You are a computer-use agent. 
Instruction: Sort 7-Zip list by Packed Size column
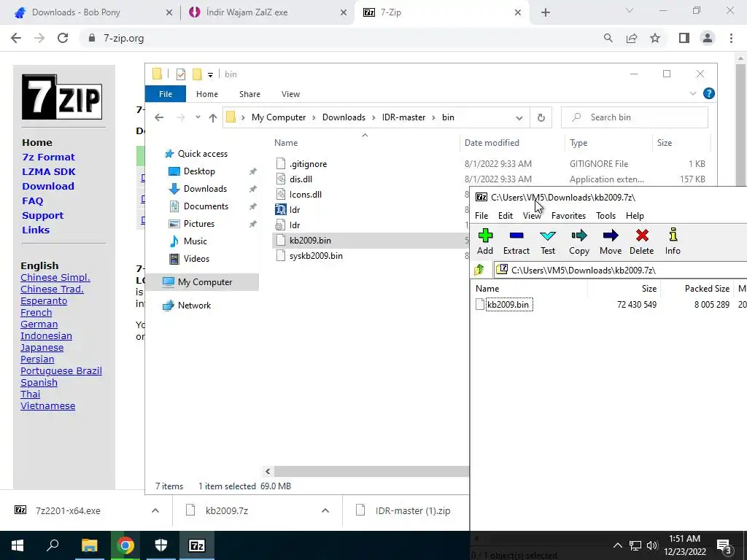(707, 289)
